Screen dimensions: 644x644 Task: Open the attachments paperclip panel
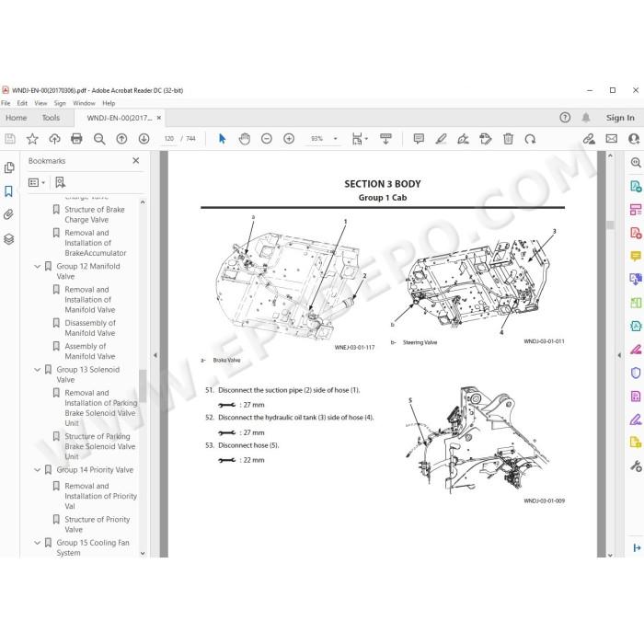tap(8, 214)
